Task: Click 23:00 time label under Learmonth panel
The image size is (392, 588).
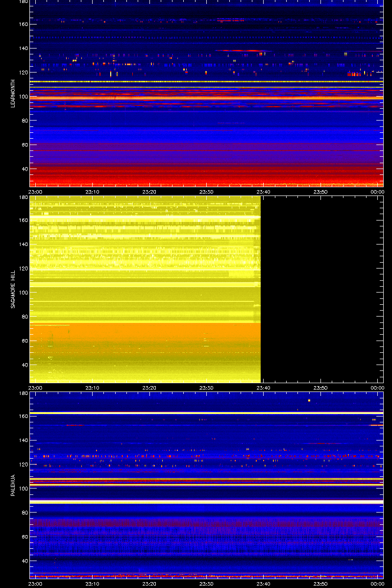Action: pyautogui.click(x=36, y=192)
